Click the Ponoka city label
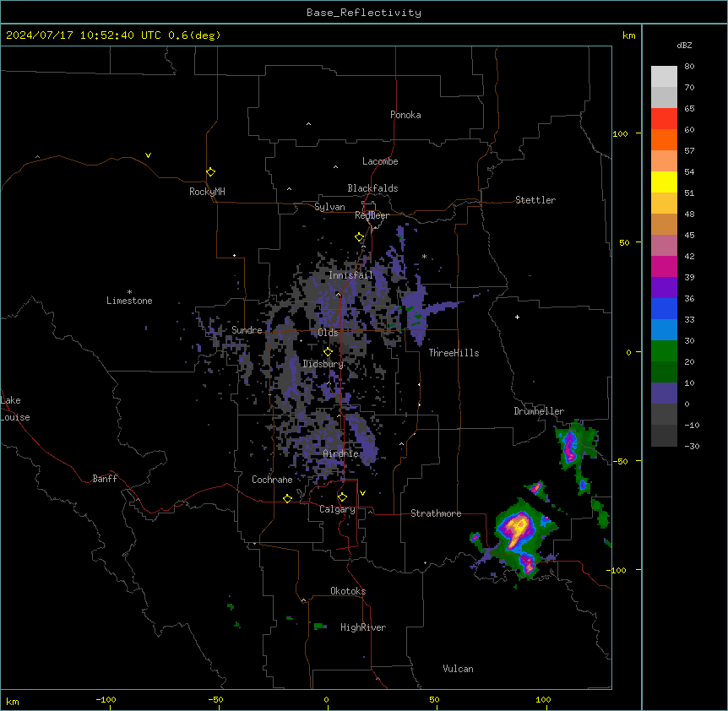Image resolution: width=728 pixels, height=711 pixels. point(405,115)
